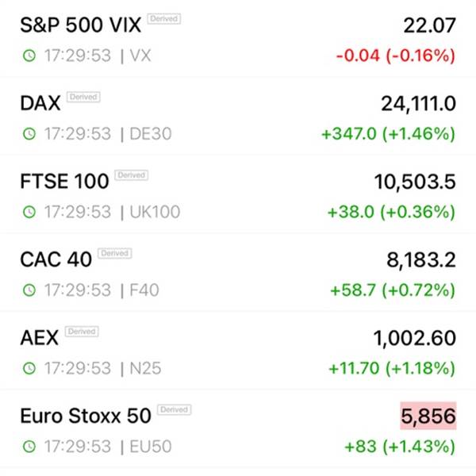Viewport: 476px width, 476px height.
Task: Click the clock icon in S&P 500 VIX row
Action: click(x=29, y=56)
